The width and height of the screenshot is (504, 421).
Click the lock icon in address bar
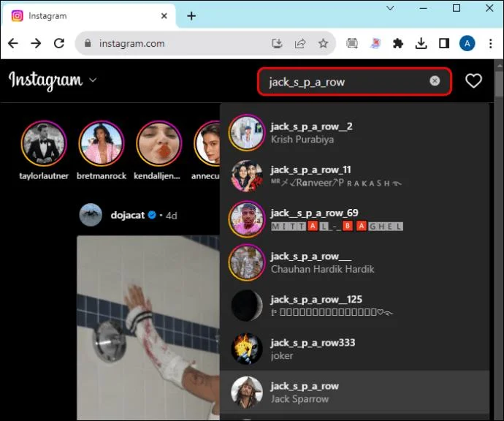pyautogui.click(x=88, y=43)
